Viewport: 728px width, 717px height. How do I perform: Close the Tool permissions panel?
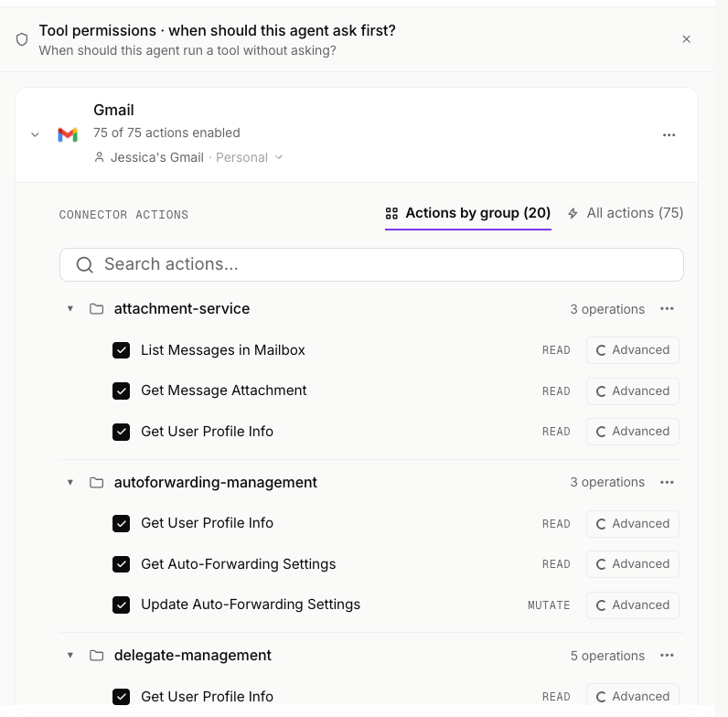[686, 39]
